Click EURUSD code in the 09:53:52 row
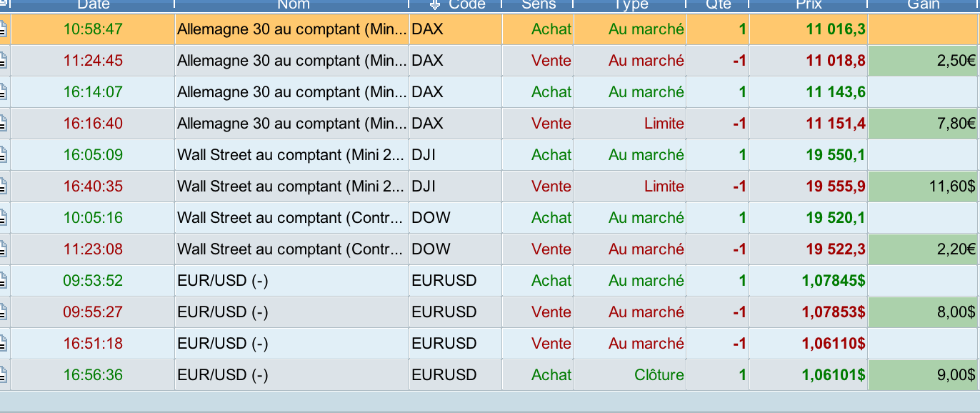Viewport: 980px width, 413px height. click(x=444, y=281)
